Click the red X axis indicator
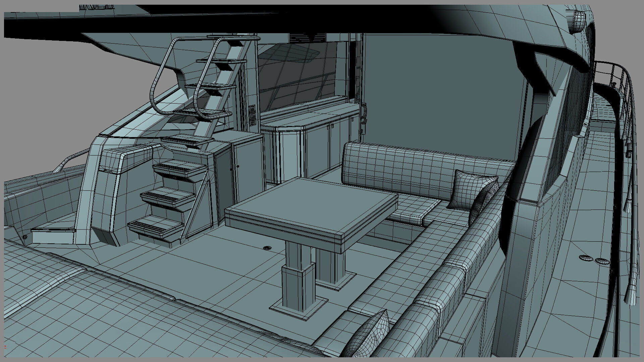 coord(5,346)
